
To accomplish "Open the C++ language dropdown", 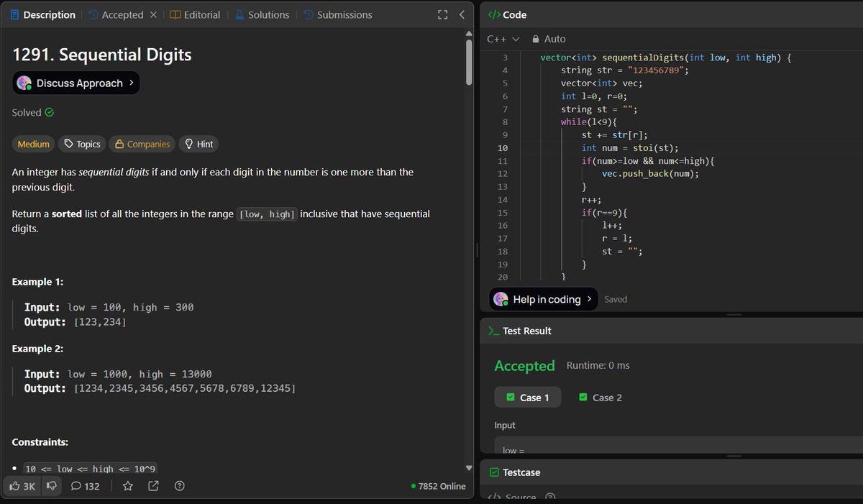I will click(x=502, y=39).
